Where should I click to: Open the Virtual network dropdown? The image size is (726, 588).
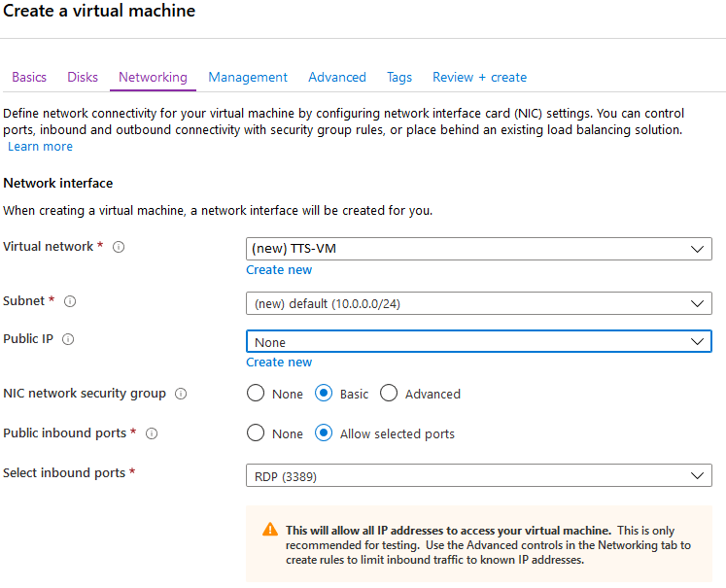[x=478, y=249]
